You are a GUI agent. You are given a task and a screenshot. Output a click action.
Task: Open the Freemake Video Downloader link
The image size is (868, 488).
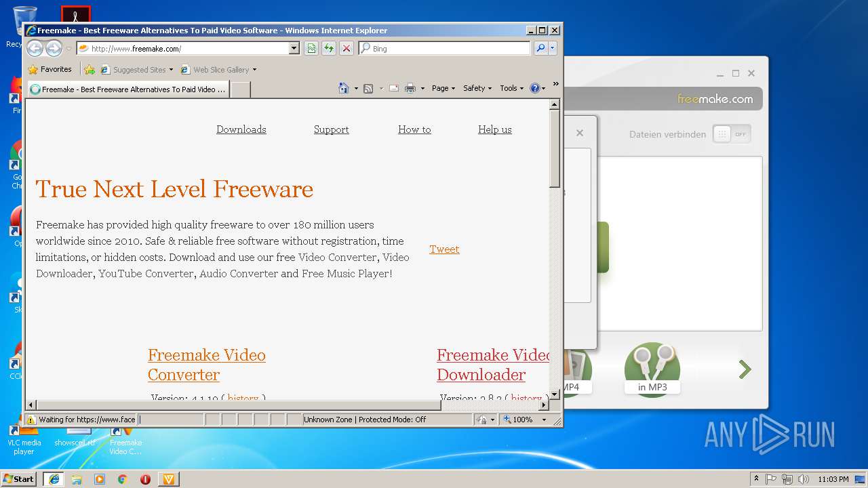[x=493, y=365]
